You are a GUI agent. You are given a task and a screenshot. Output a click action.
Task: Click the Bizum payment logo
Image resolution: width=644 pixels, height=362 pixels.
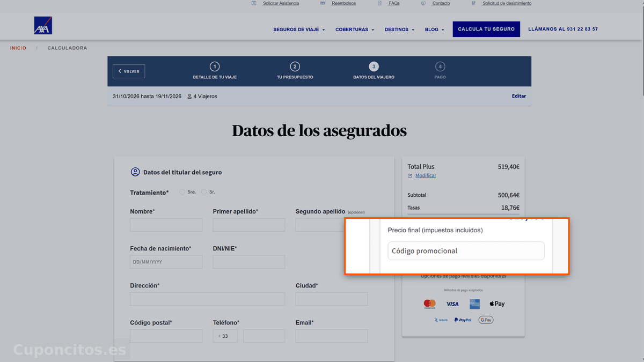click(441, 320)
